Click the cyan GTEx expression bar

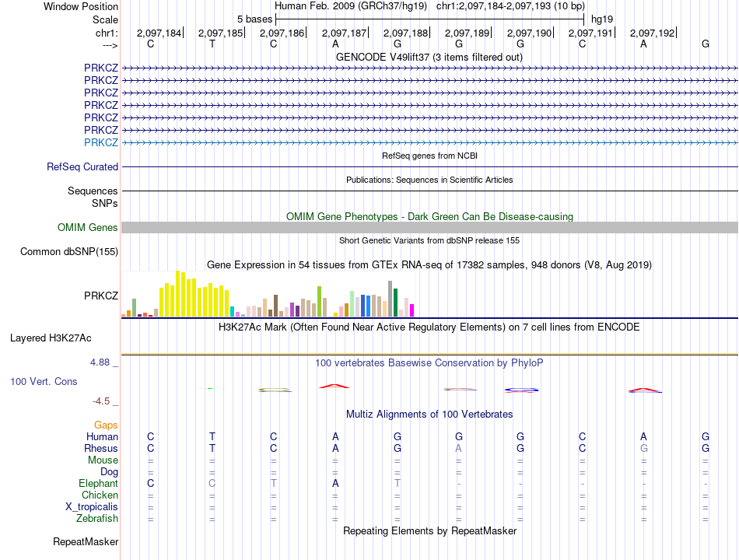[233, 312]
